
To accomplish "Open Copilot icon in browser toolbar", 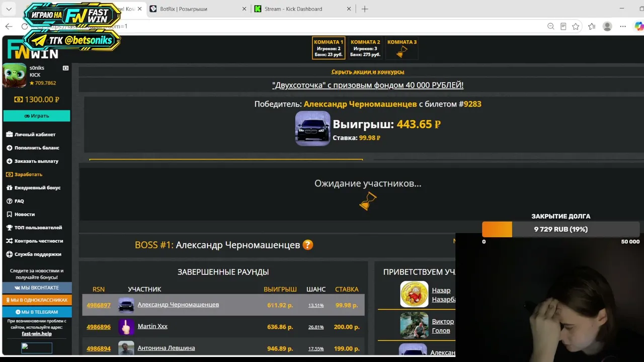I will click(x=639, y=26).
